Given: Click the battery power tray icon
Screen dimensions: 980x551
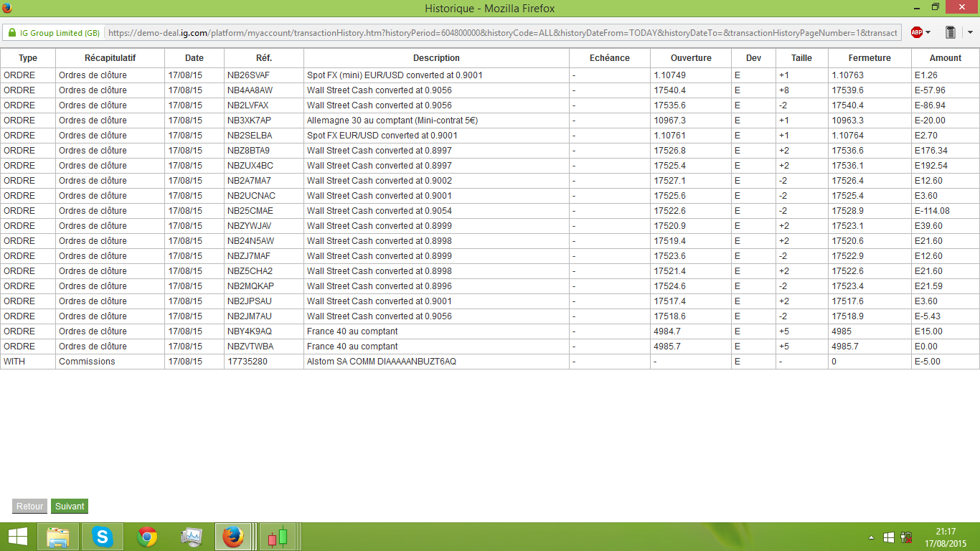Looking at the screenshot, I should (905, 537).
